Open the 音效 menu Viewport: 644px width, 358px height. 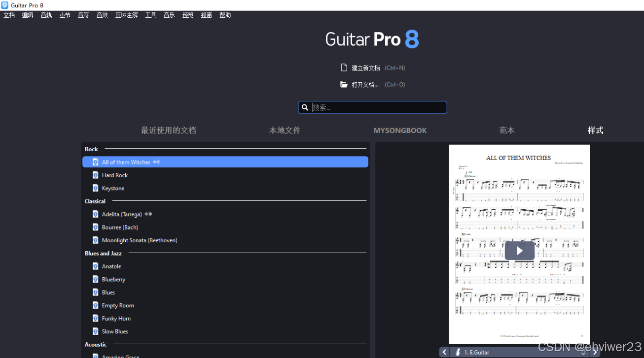[102, 15]
